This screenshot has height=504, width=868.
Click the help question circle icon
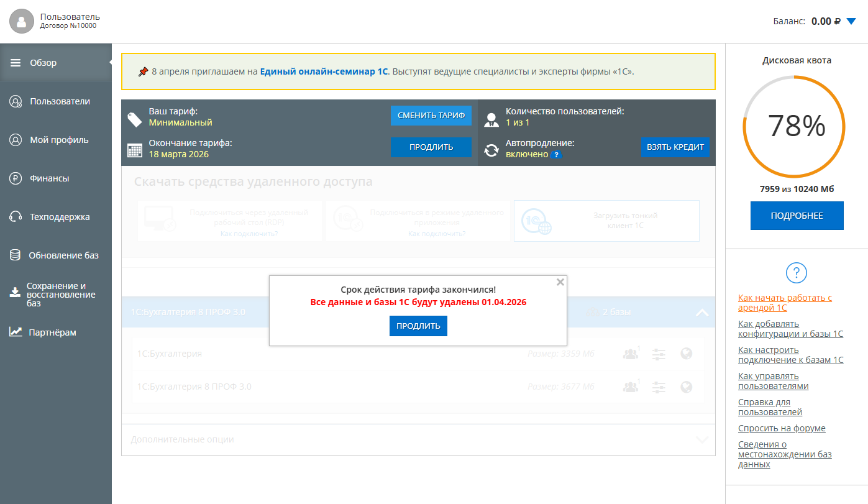797,273
